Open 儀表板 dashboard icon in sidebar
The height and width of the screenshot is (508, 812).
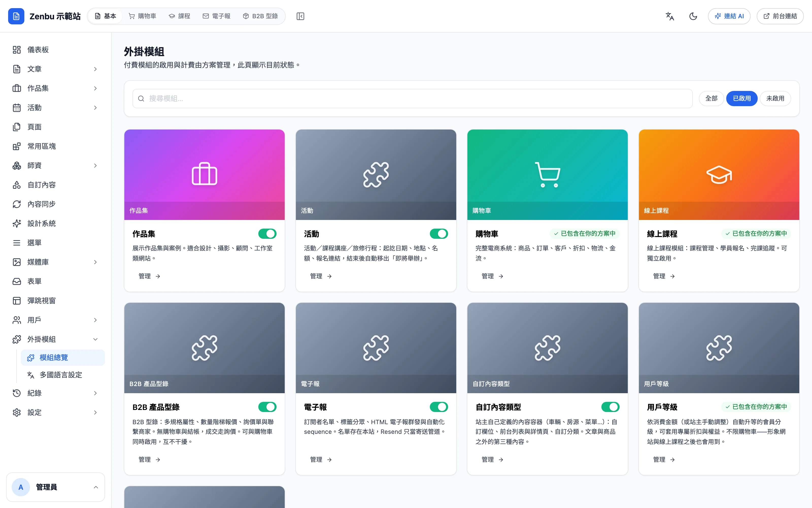point(17,50)
